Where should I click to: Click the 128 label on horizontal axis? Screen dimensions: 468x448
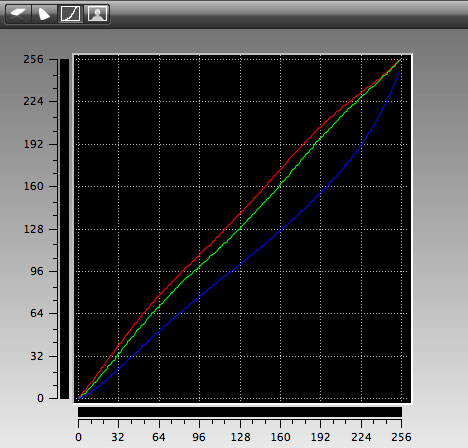(x=240, y=437)
